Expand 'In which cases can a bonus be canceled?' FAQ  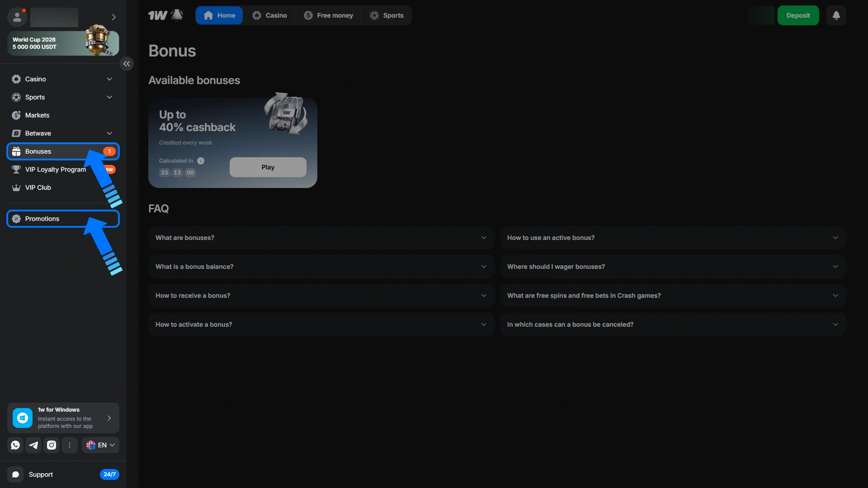click(x=673, y=324)
